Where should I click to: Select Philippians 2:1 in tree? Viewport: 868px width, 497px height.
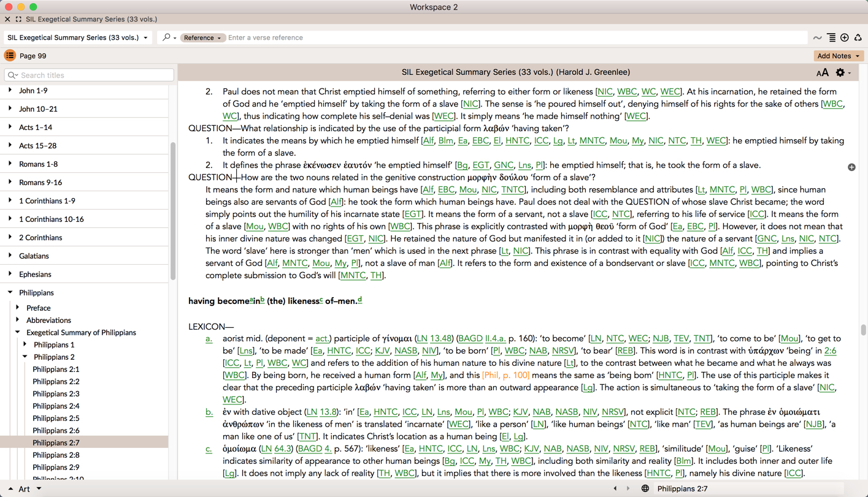pyautogui.click(x=56, y=370)
